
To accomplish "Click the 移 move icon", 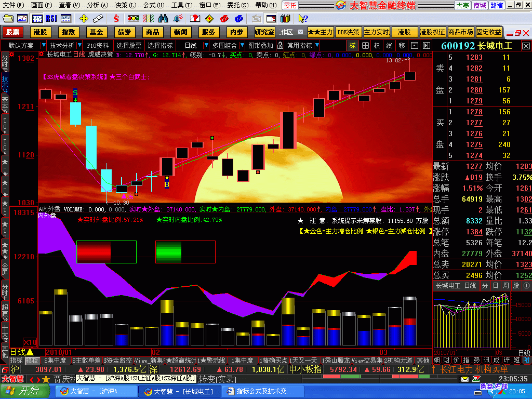I will coord(402,45).
